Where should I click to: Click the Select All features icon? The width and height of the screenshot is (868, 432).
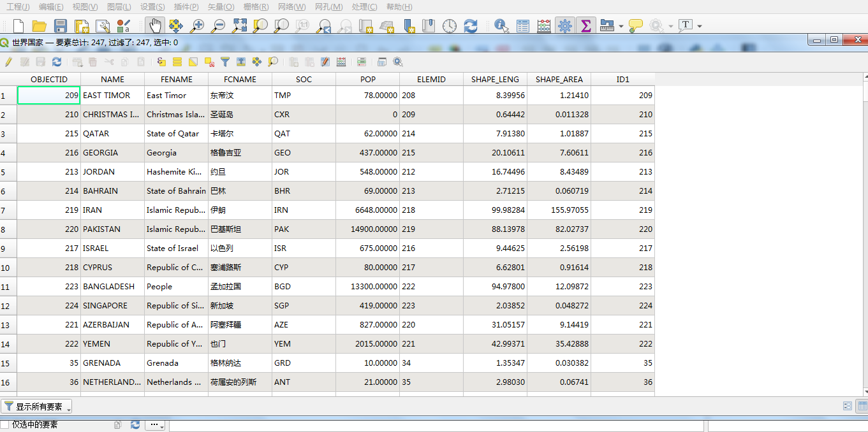177,62
